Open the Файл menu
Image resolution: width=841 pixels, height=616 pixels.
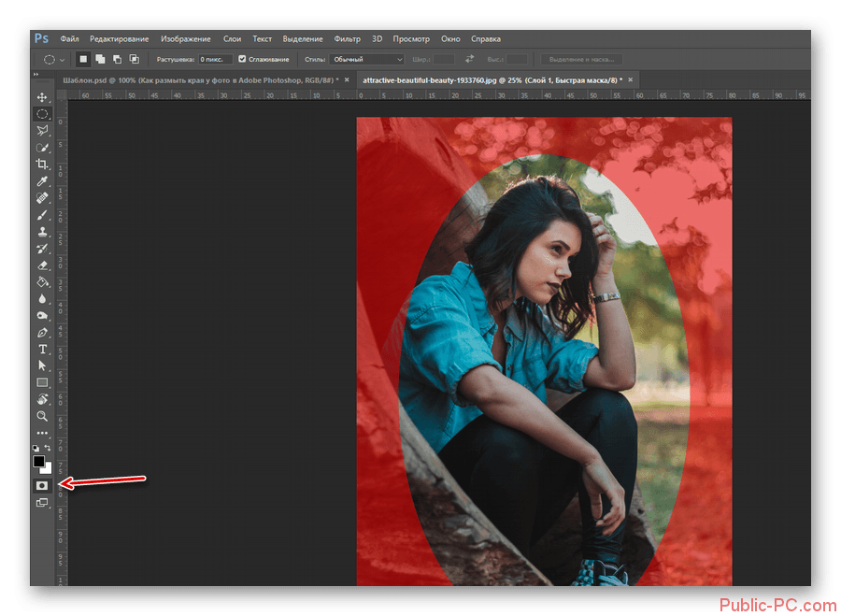point(70,38)
